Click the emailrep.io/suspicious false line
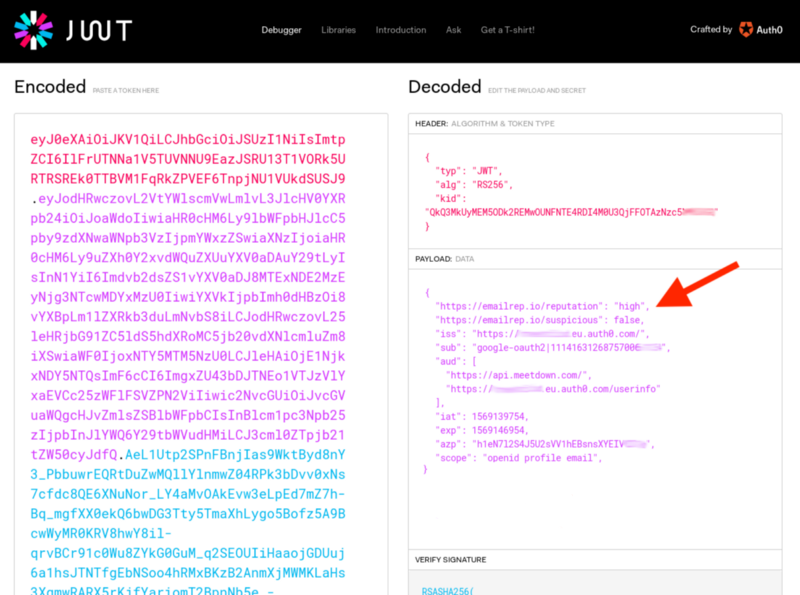This screenshot has height=595, width=800. [539, 320]
